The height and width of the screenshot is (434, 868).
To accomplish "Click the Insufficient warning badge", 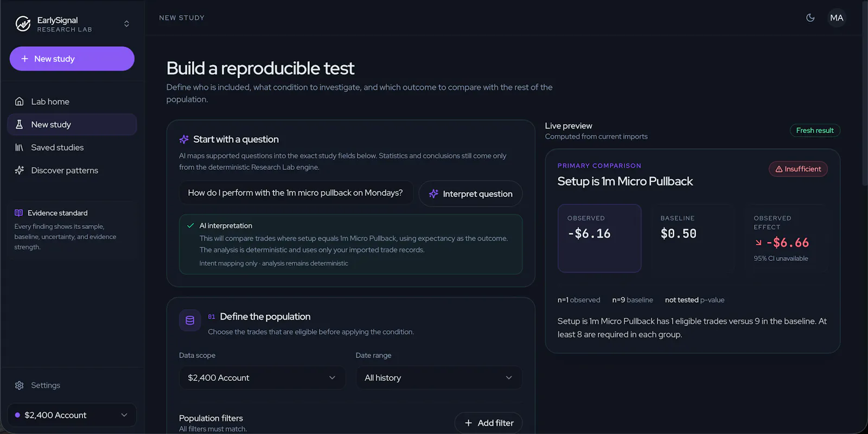I will 798,169.
